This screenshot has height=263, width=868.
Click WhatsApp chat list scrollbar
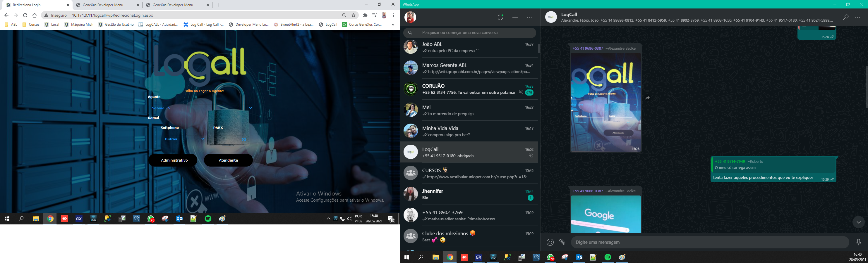[539, 49]
